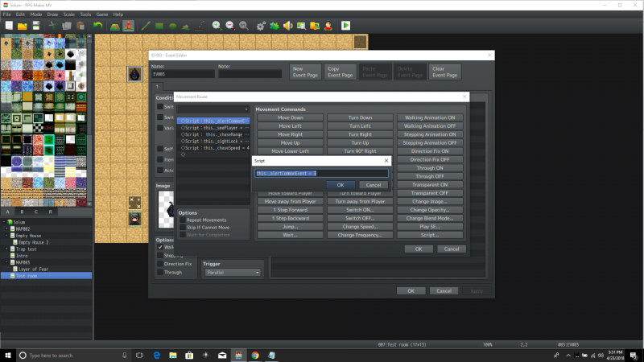Collapse the Empty House tree node
Screen dimensions: 644x362
(x=7, y=236)
